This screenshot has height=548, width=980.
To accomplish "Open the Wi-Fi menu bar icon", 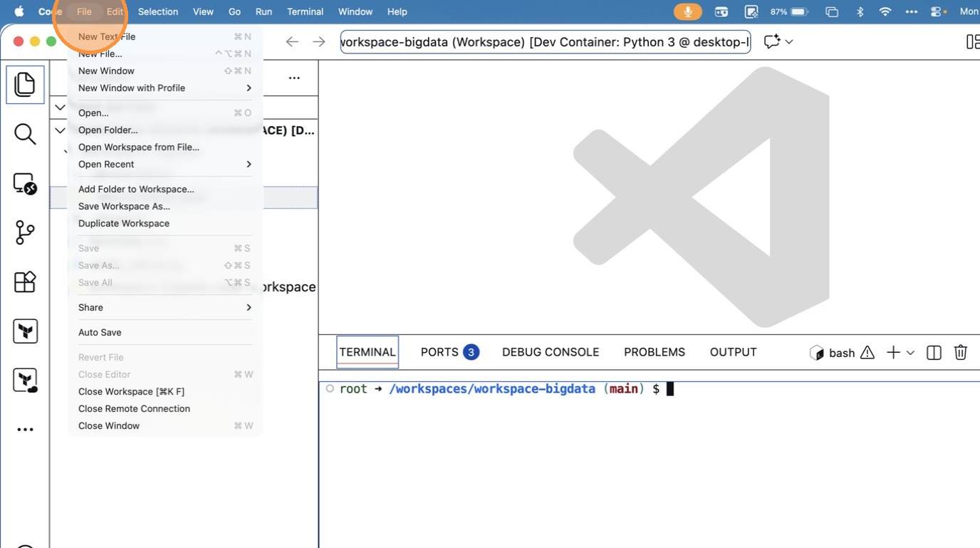I will [885, 11].
